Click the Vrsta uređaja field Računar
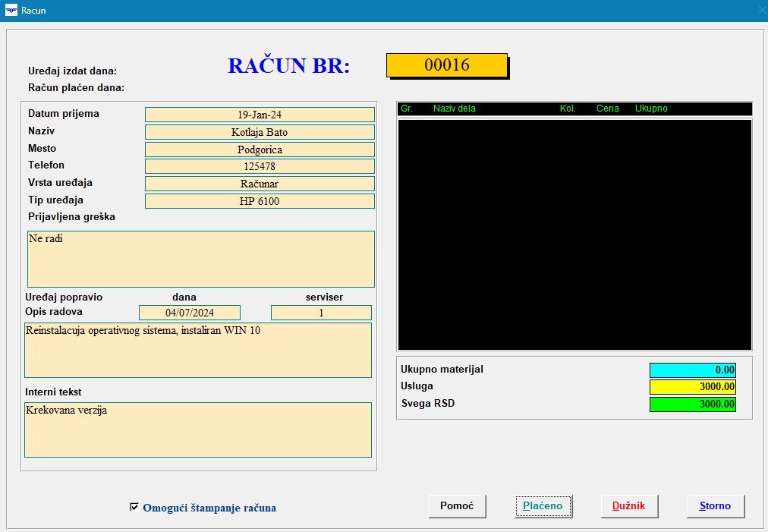This screenshot has width=768, height=532. (x=260, y=184)
